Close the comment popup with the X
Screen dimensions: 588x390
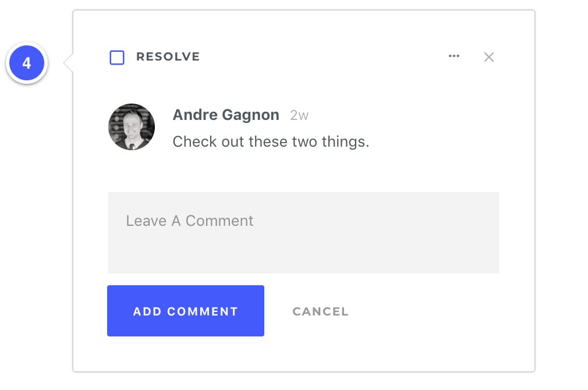click(489, 57)
